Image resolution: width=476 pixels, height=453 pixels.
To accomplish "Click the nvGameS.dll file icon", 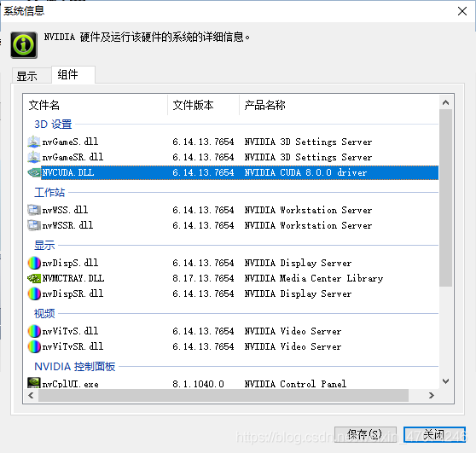I will (34, 142).
